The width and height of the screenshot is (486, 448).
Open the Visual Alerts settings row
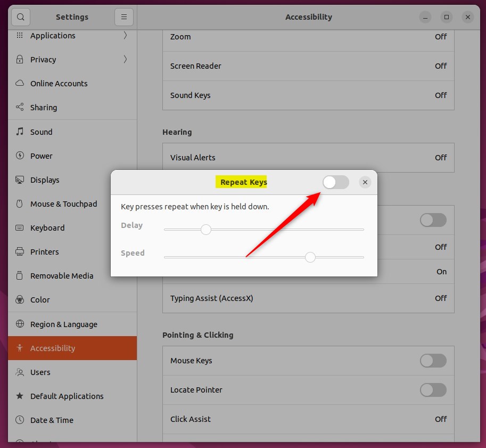click(x=308, y=158)
